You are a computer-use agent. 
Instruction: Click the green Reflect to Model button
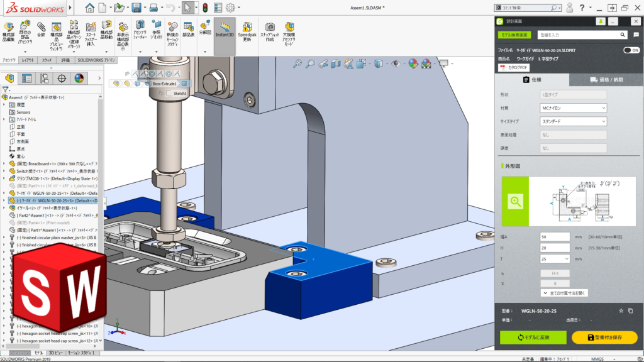click(x=533, y=337)
